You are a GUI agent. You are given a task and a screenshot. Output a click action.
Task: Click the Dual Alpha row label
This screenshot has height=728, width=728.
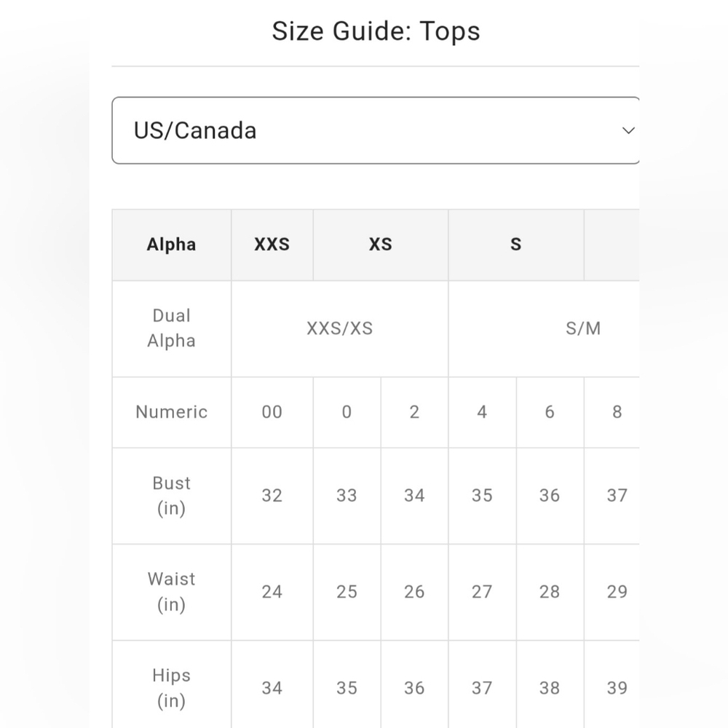click(171, 329)
